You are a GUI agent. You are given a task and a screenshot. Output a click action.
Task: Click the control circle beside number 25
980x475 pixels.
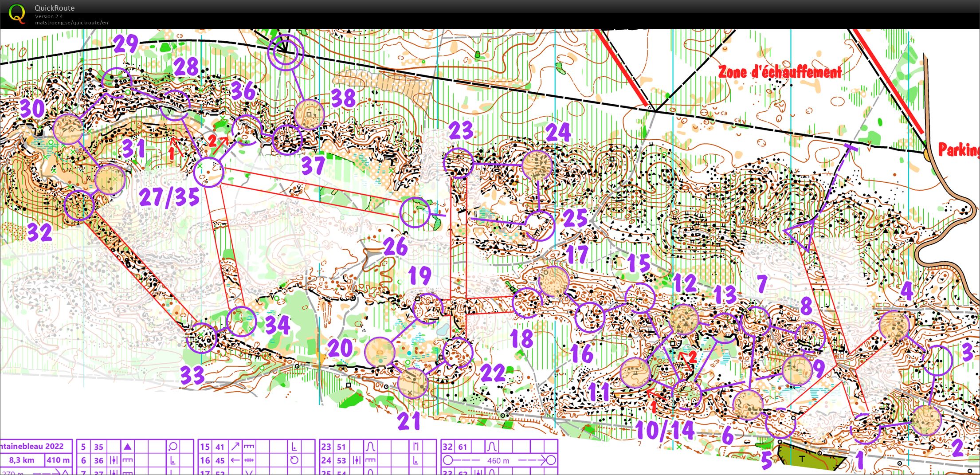[x=540, y=226]
